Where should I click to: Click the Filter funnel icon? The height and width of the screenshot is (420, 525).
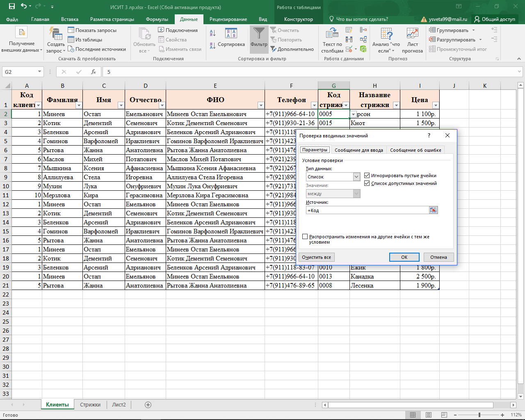(x=259, y=34)
